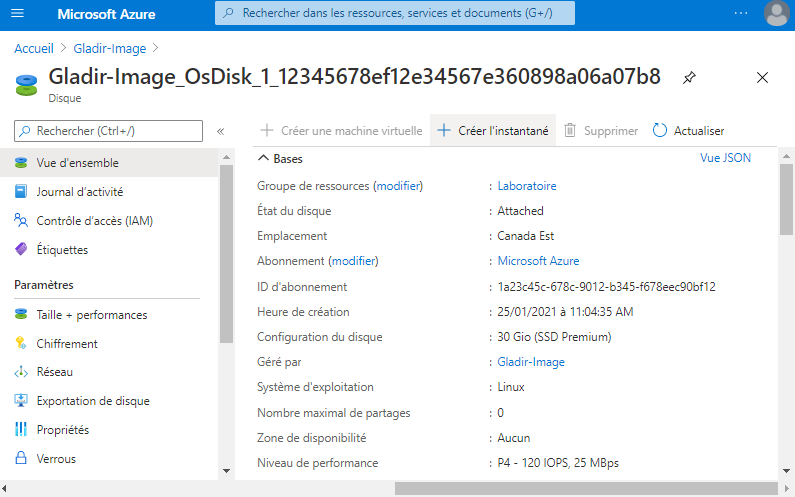
Task: Click the horizontal scrollbar at bottom
Action: coord(580,489)
